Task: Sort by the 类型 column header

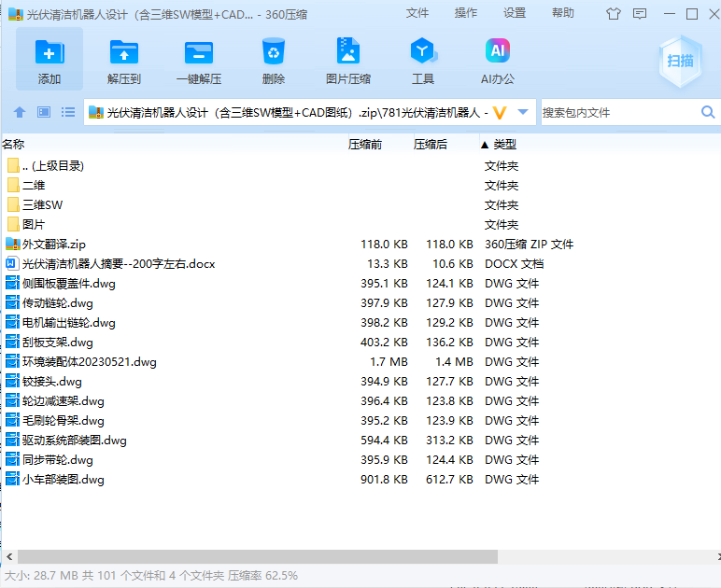Action: click(505, 145)
